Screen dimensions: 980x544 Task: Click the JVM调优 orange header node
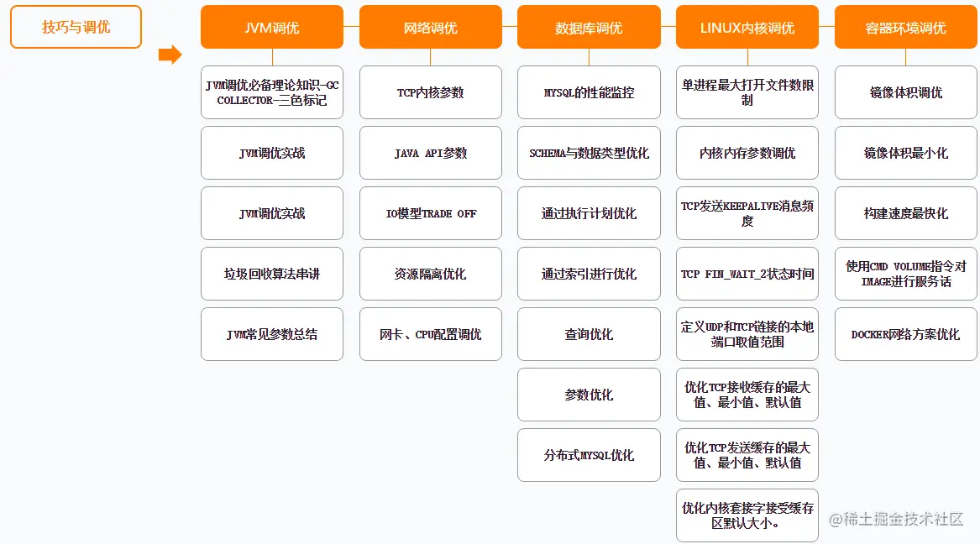point(271,26)
